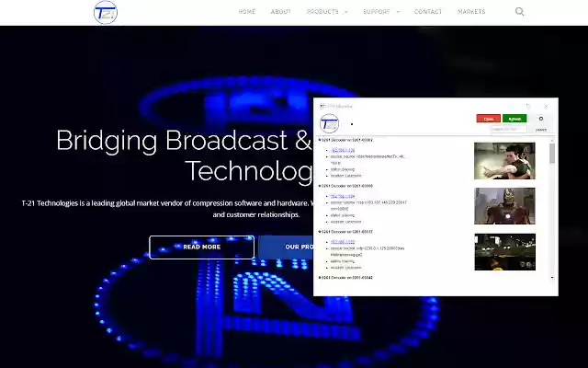Open the night street video thumbnail
This screenshot has height=368, width=588.
point(504,252)
